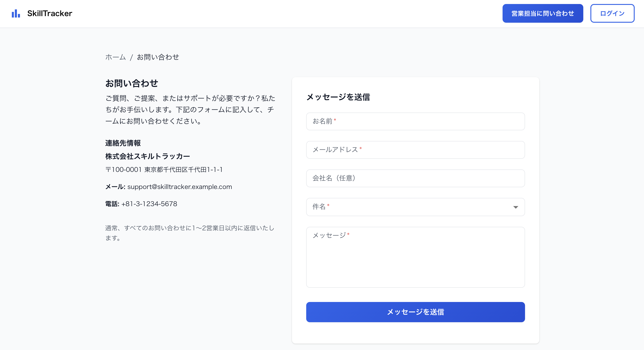
Task: Focus the お名前 input field
Action: (x=415, y=121)
